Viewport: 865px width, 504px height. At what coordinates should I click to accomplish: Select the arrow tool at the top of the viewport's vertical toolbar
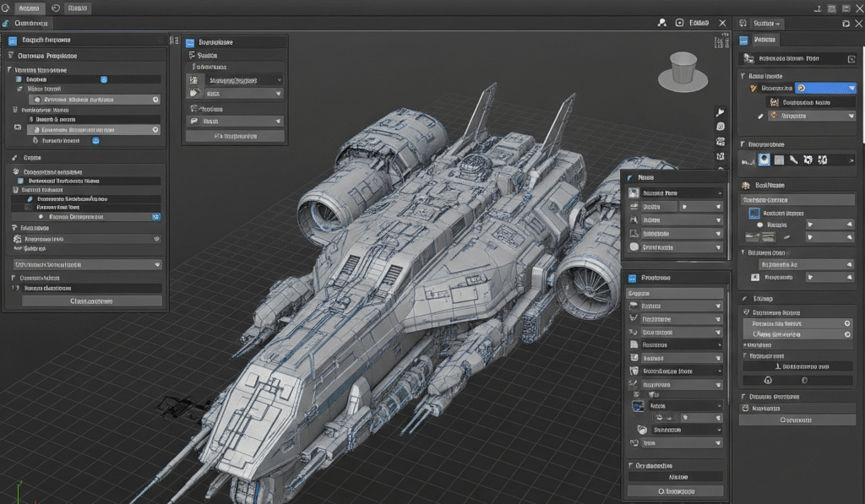point(721,112)
